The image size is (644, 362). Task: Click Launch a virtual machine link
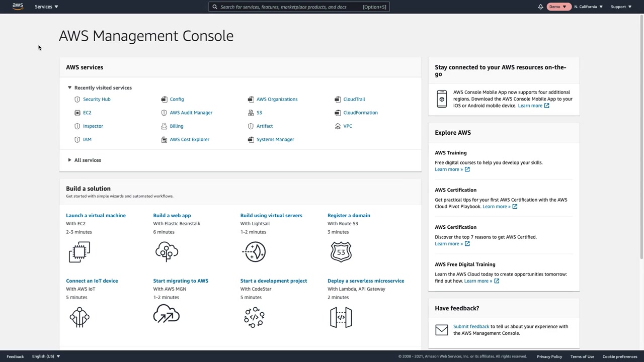click(96, 216)
